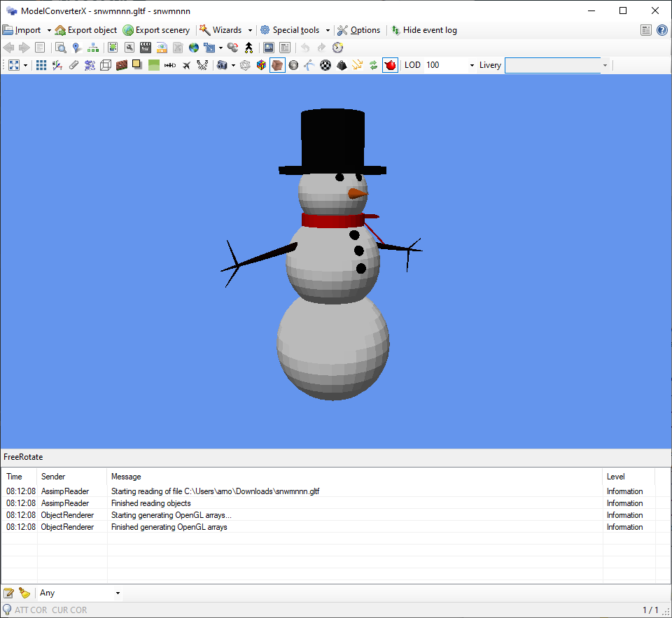The height and width of the screenshot is (618, 672).
Task: Click the black figure with yellow dots icon
Action: pyautogui.click(x=248, y=48)
